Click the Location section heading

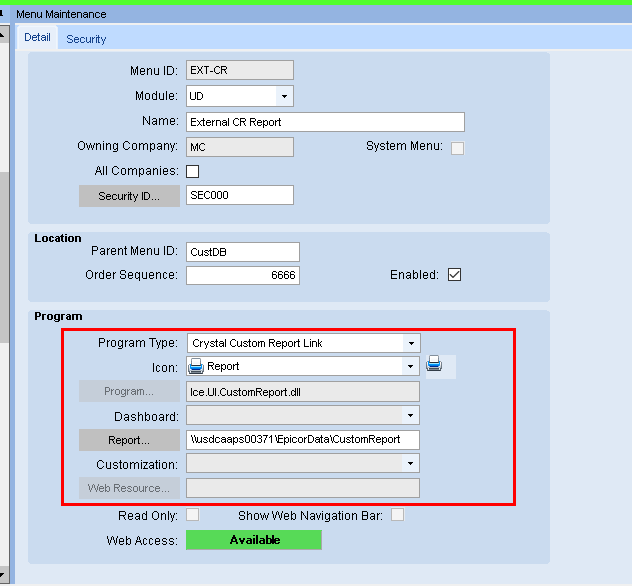click(x=58, y=238)
